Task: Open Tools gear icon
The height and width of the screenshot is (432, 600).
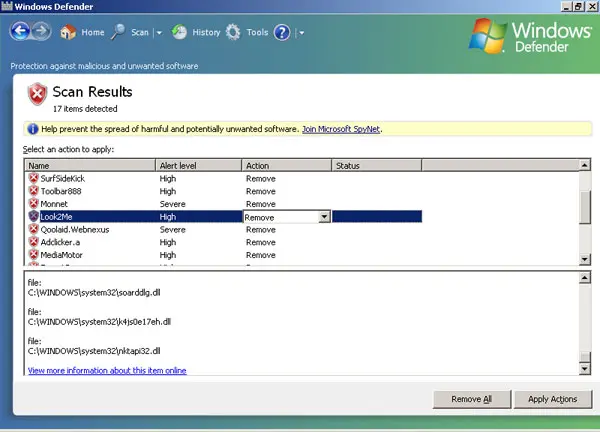Action: click(x=233, y=32)
